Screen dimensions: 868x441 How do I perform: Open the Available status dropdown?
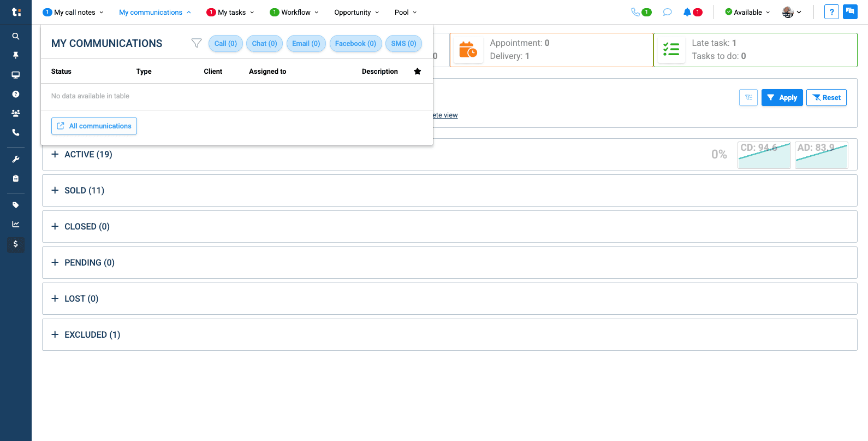pos(747,12)
